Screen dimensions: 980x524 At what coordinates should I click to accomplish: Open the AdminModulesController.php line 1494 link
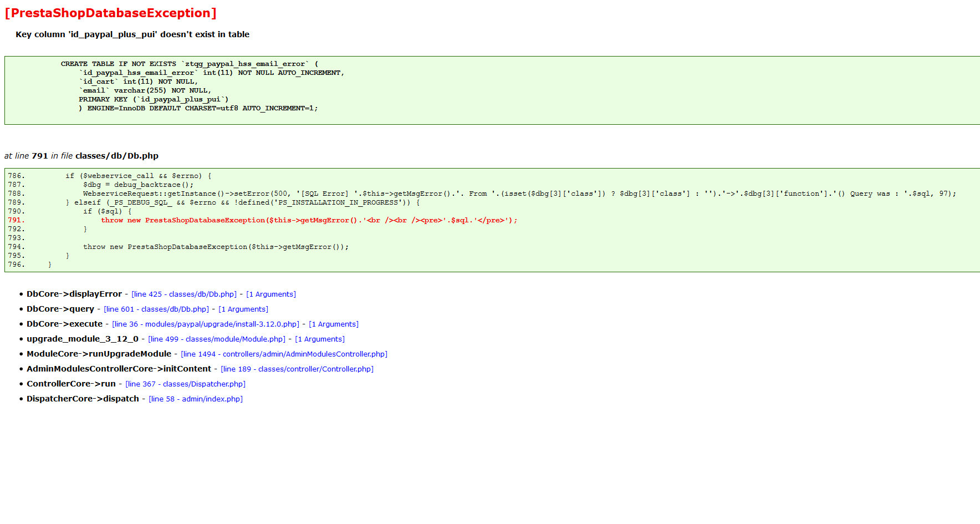pyautogui.click(x=284, y=354)
